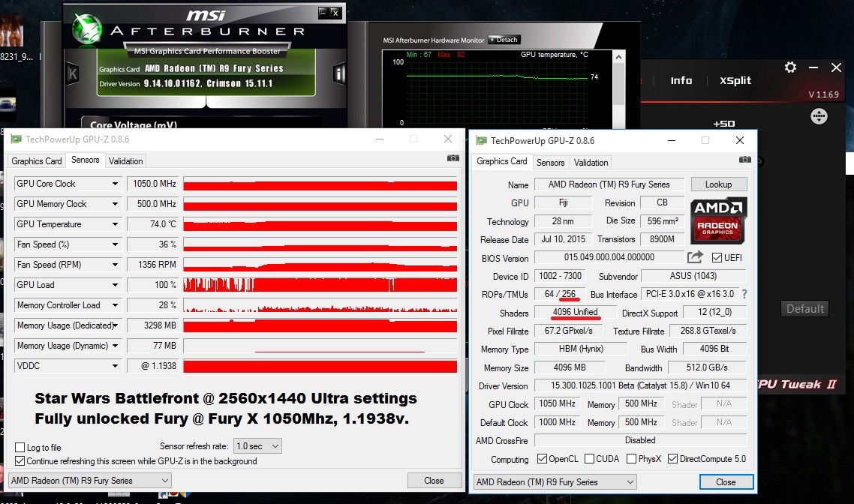Open the Afterburner info "i" button

tap(339, 73)
